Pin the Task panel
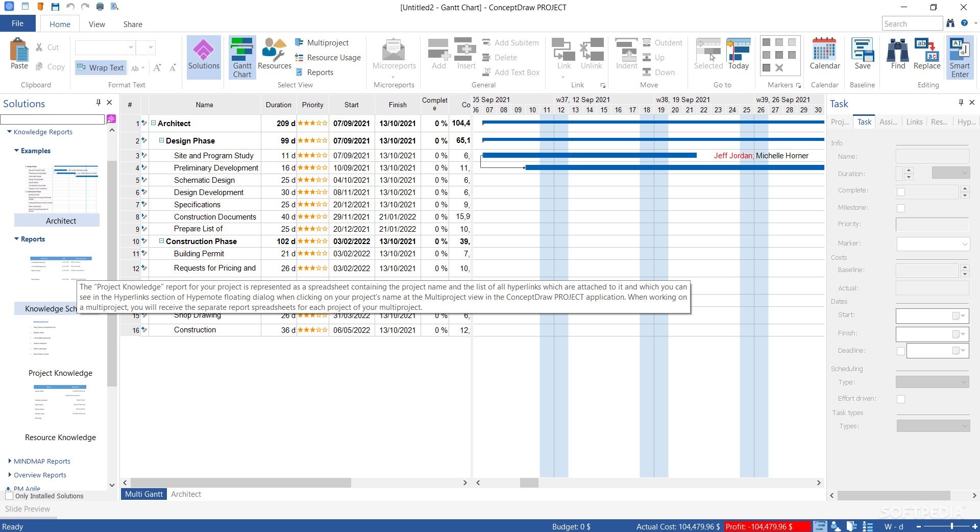 coord(961,103)
